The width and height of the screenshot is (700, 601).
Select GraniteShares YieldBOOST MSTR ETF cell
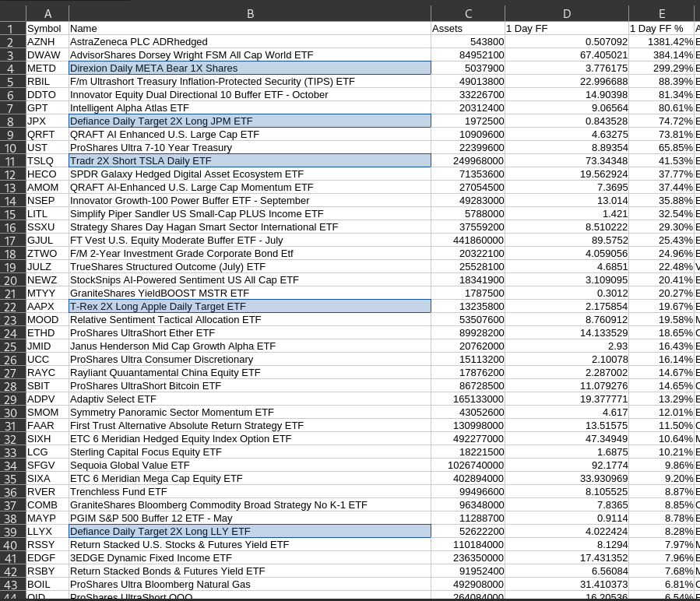tap(250, 293)
